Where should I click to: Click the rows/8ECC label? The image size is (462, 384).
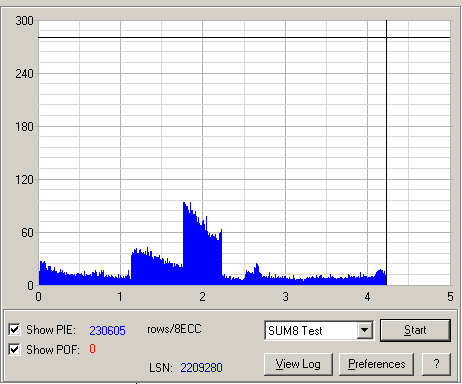pos(174,329)
